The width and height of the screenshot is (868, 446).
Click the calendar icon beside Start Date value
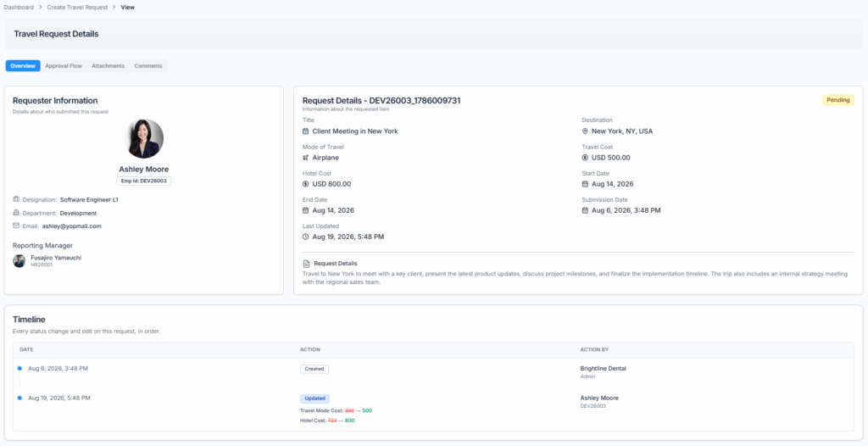coord(585,184)
